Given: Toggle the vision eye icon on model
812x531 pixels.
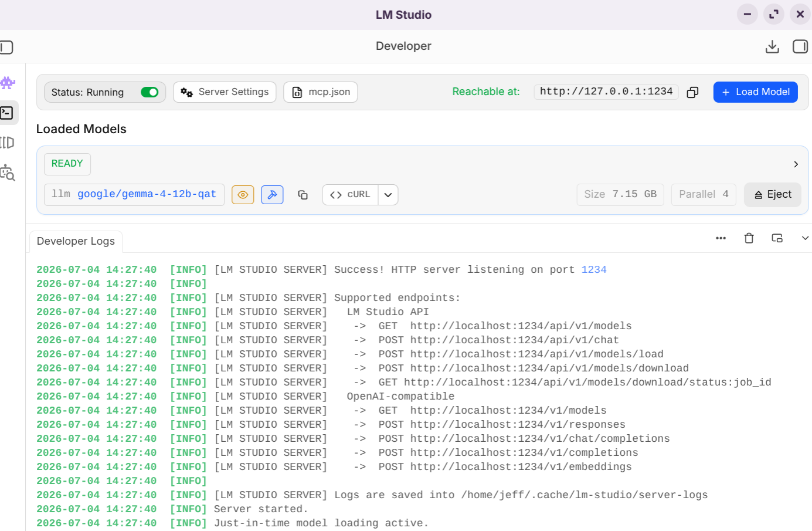Looking at the screenshot, I should pyautogui.click(x=243, y=195).
